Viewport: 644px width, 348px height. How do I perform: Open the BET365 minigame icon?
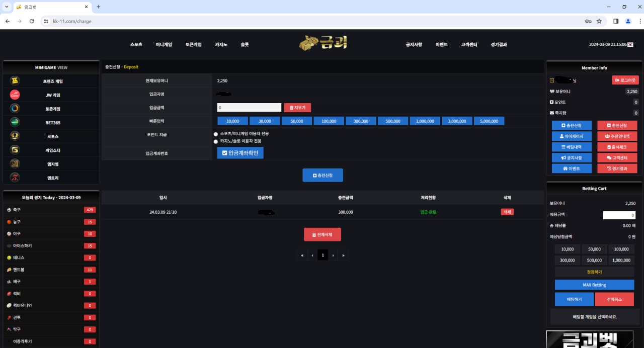point(15,122)
